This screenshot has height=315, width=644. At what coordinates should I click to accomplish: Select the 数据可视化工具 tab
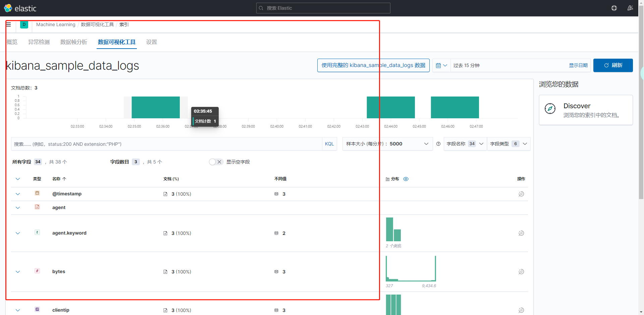pyautogui.click(x=117, y=42)
